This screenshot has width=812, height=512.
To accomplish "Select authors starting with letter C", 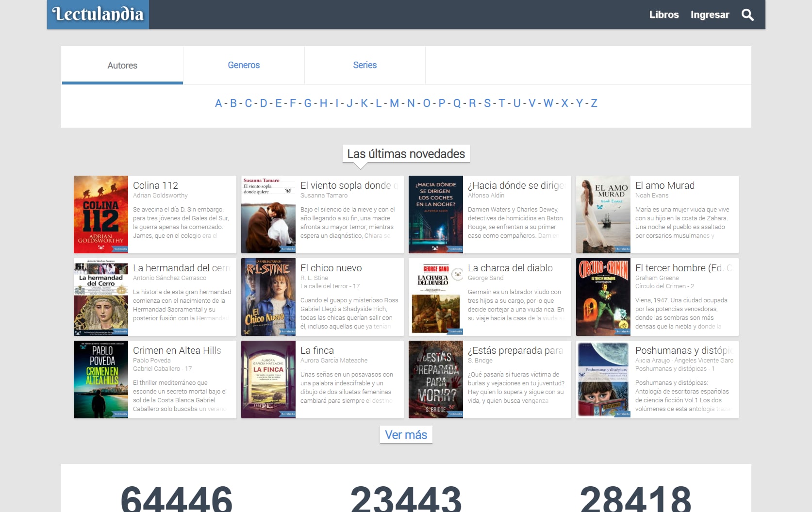I will tap(249, 103).
